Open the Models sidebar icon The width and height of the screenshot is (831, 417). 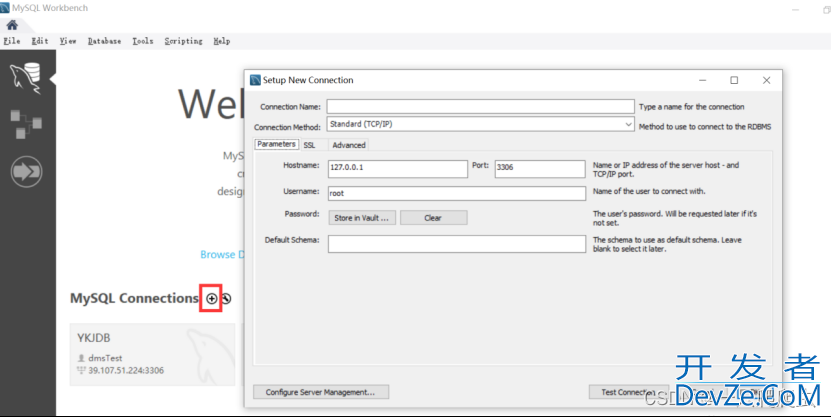[25, 124]
